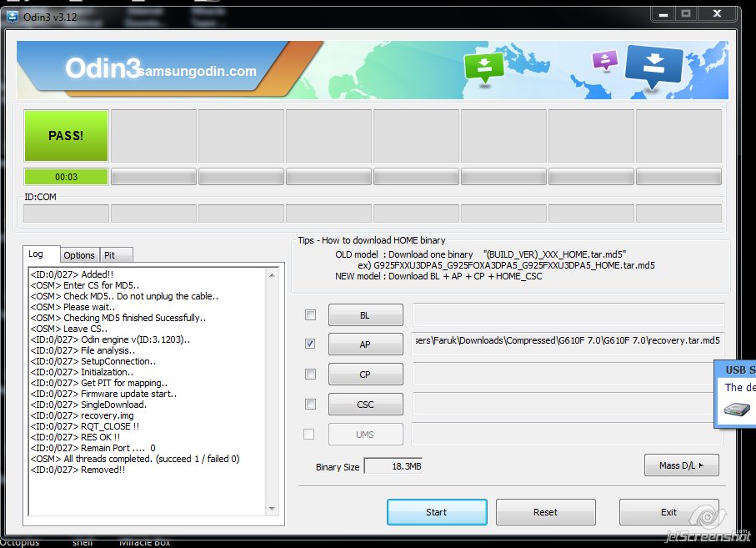Click Miracle Box in the taskbar
Viewport: 756px width, 548px height.
pos(145,543)
